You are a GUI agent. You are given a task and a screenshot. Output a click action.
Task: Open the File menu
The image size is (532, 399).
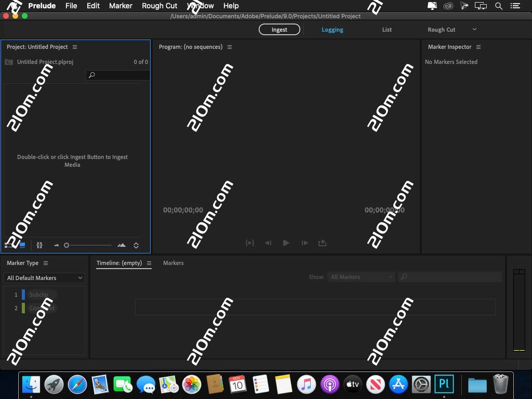[x=71, y=6]
